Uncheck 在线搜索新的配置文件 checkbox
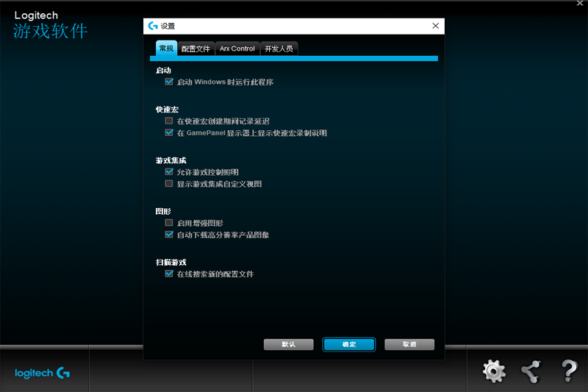Screen dimensions: 588x392 [x=169, y=274]
